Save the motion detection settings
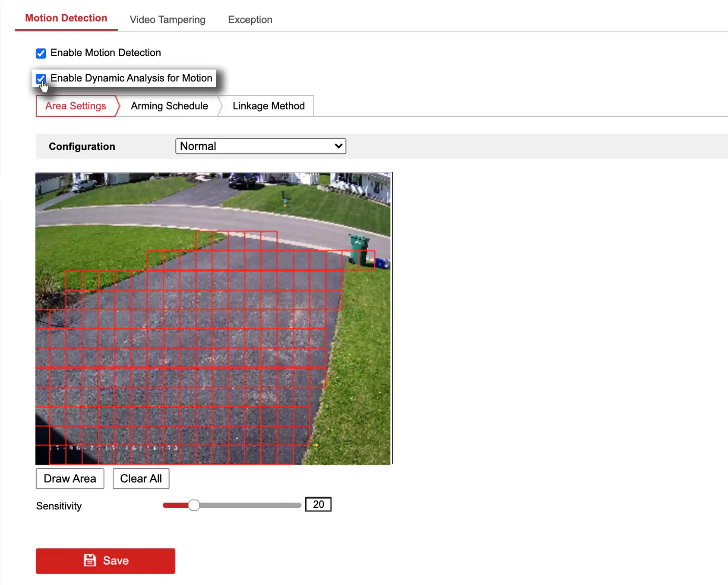This screenshot has height=585, width=728. pyautogui.click(x=106, y=561)
